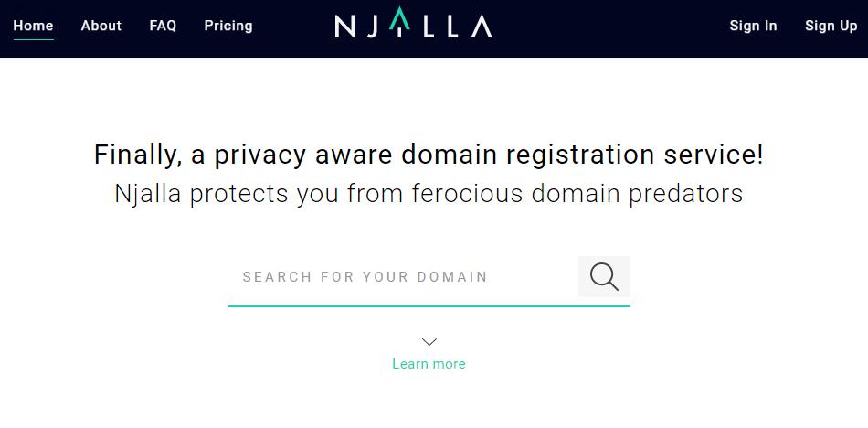Click the word 'Finally' in the headline
Screen dimensions: 868x428
pyautogui.click(x=137, y=155)
